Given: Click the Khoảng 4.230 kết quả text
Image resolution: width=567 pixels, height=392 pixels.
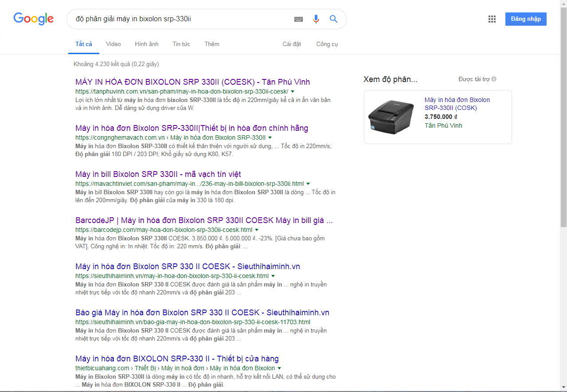Looking at the screenshot, I should click(x=116, y=64).
